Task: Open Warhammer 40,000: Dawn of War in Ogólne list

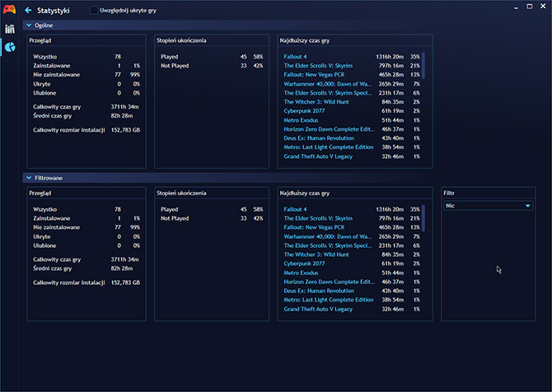Action: click(327, 84)
